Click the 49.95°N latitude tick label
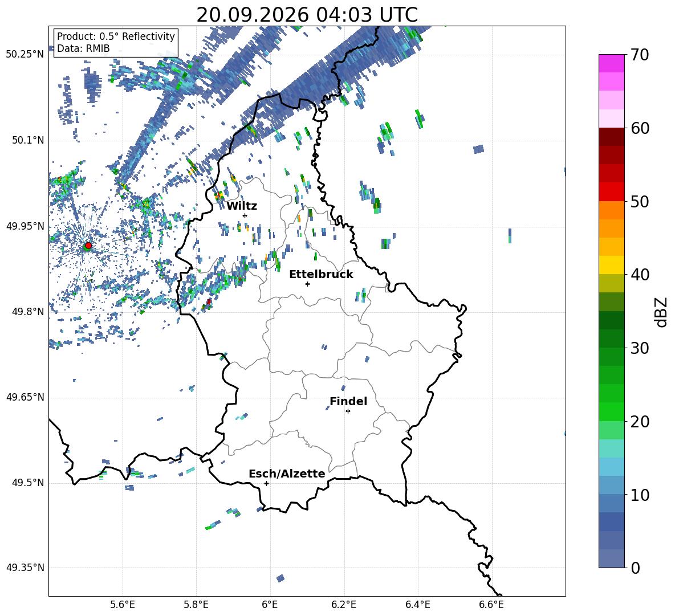675x616 pixels. (x=25, y=226)
